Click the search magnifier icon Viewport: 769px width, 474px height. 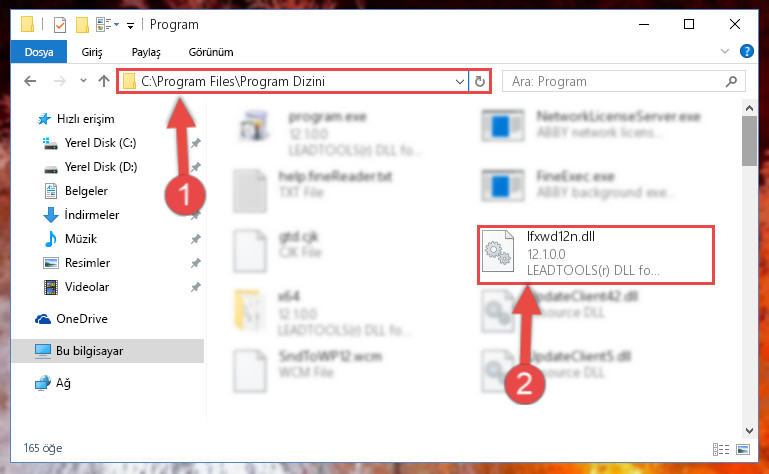point(731,81)
